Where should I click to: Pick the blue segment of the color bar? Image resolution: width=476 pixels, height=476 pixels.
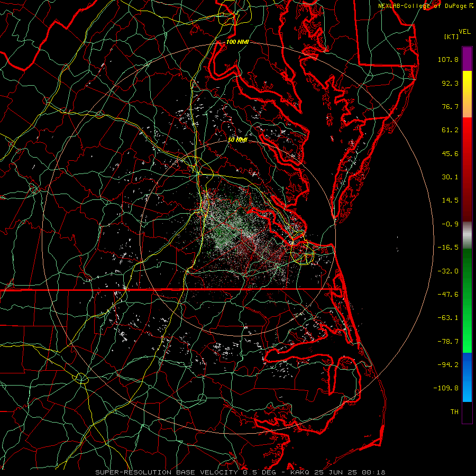click(467, 377)
